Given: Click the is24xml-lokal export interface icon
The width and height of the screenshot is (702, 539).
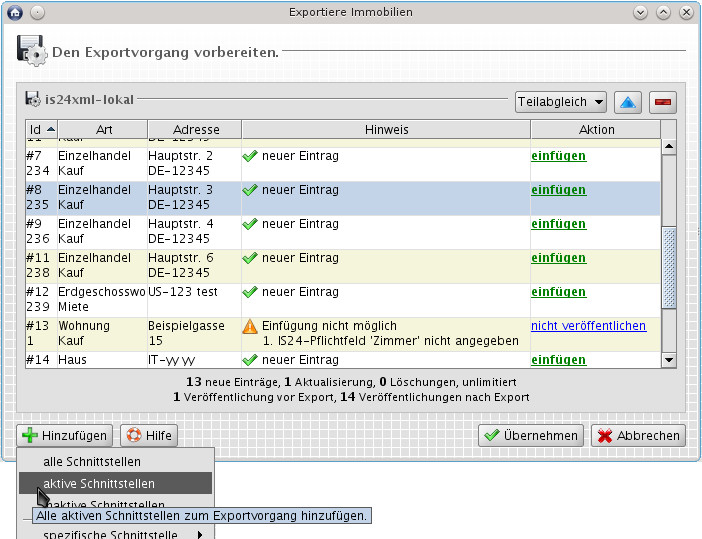Looking at the screenshot, I should tap(33, 101).
